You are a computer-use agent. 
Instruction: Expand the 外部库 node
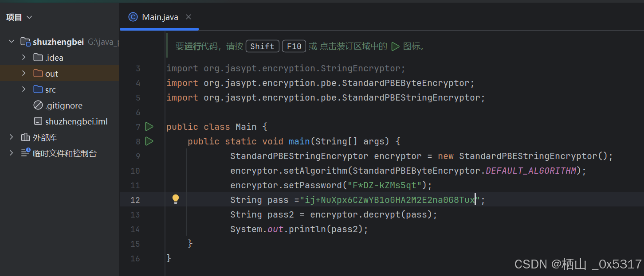click(x=12, y=137)
